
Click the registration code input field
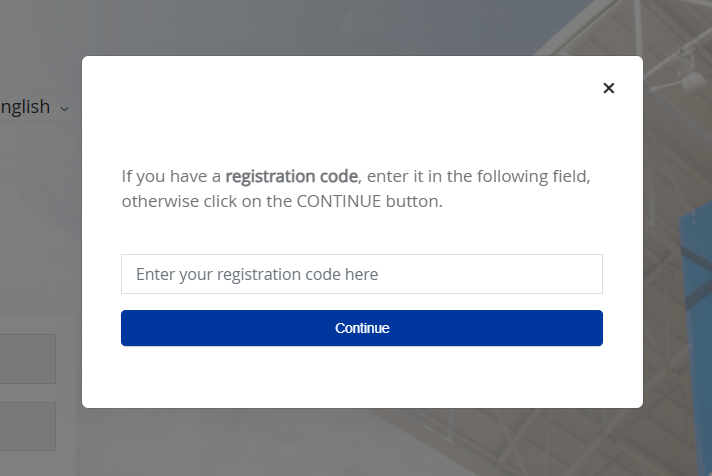(x=361, y=274)
